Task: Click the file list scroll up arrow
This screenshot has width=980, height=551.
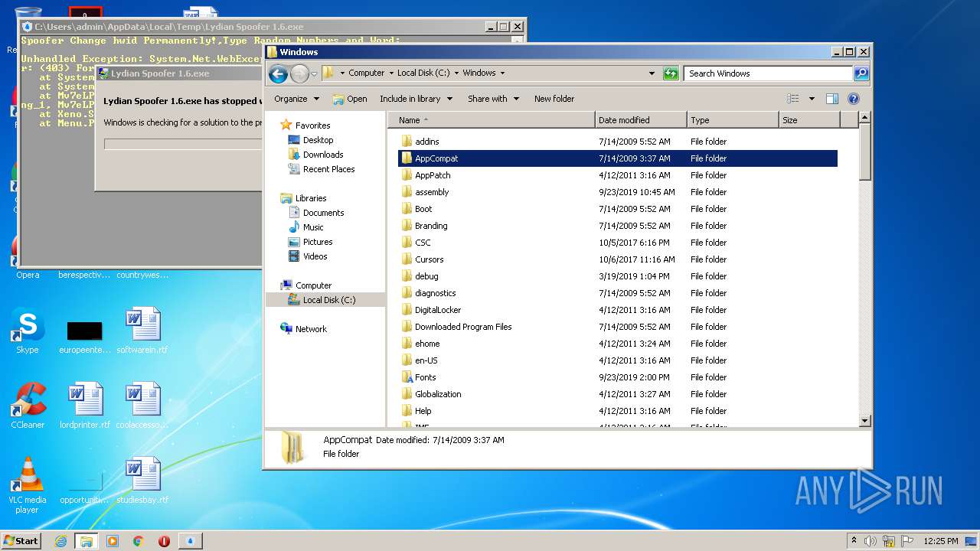Action: pos(865,118)
